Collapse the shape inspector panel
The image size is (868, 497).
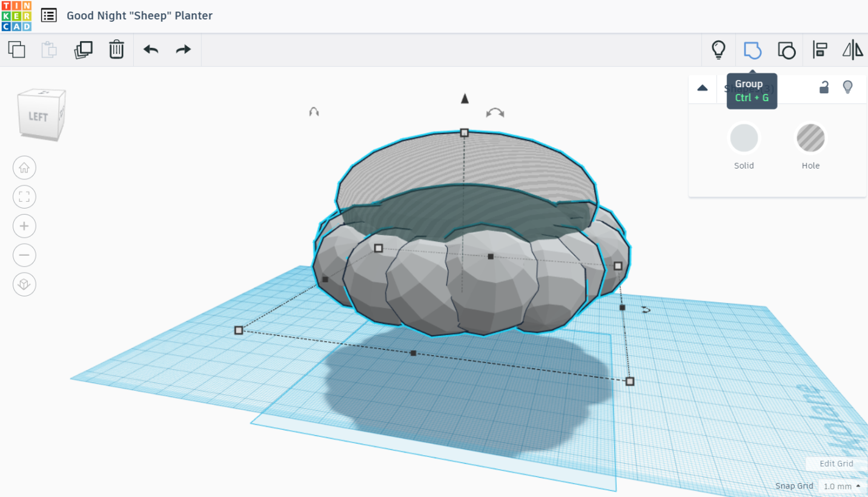(x=703, y=88)
